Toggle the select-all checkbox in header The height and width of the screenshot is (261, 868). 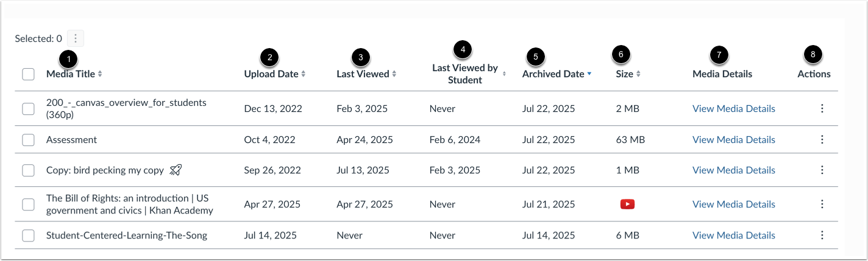(x=28, y=74)
